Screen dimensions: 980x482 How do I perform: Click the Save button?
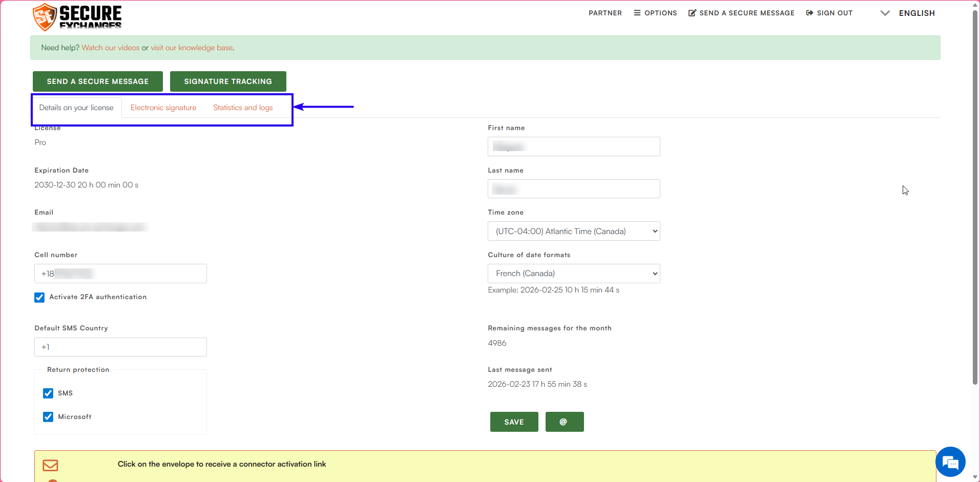tap(514, 422)
